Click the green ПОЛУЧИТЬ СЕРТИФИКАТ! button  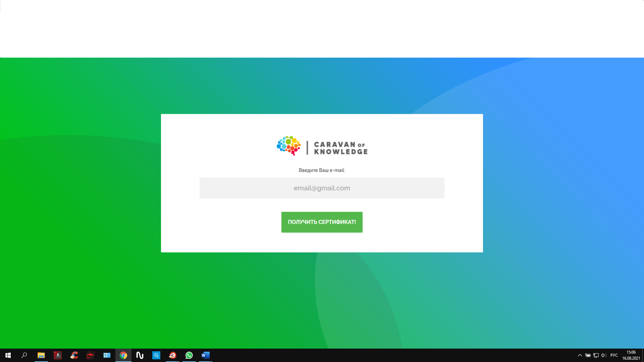point(322,222)
